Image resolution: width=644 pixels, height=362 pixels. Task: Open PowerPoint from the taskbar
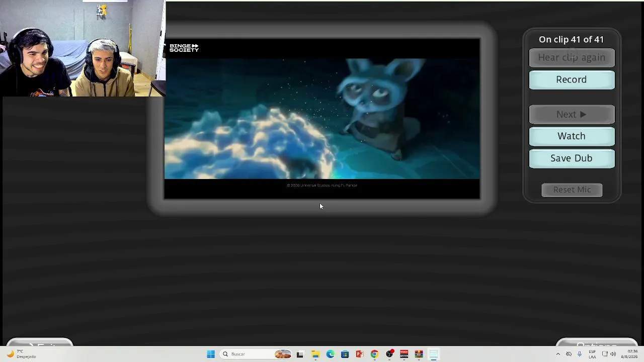(360, 354)
